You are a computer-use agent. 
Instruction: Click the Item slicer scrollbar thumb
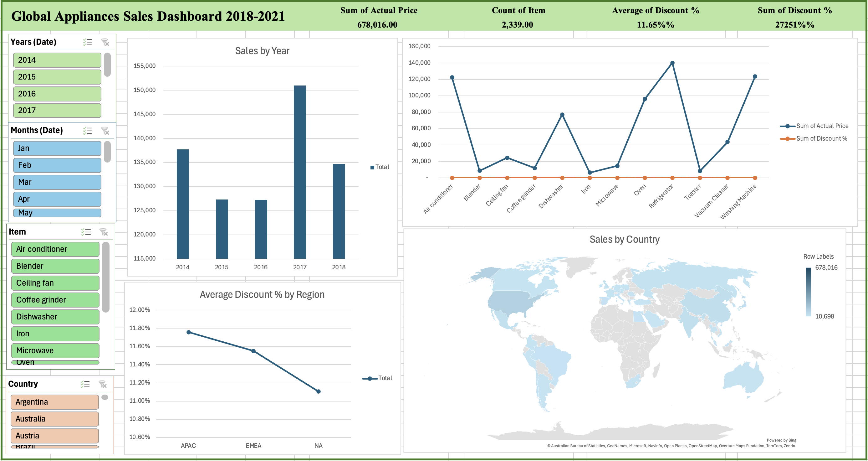(x=106, y=277)
